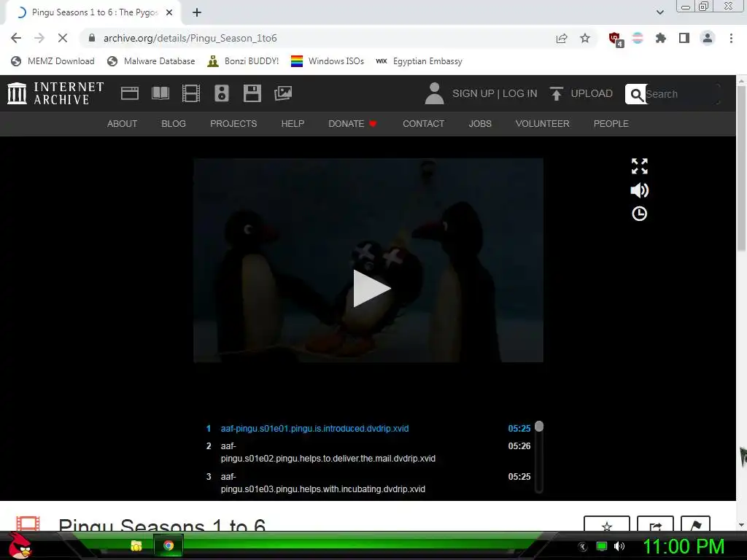Open the PROJECTS menu item
The width and height of the screenshot is (747, 560).
233,124
